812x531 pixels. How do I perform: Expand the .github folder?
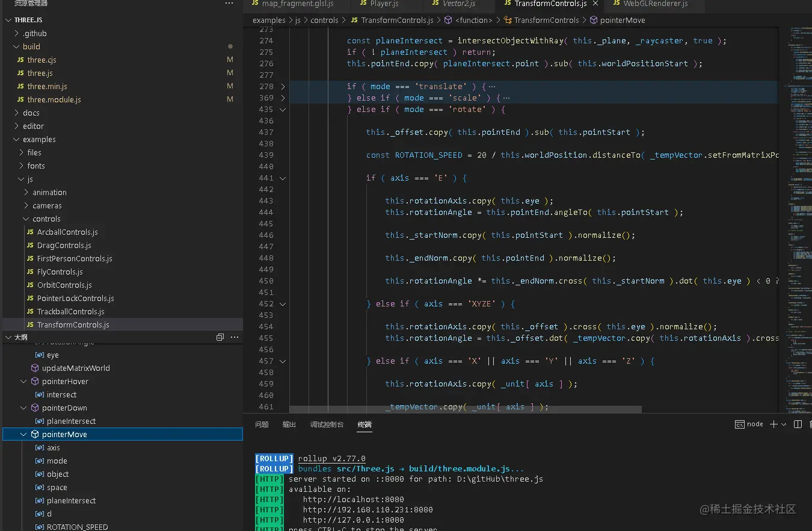click(x=17, y=33)
